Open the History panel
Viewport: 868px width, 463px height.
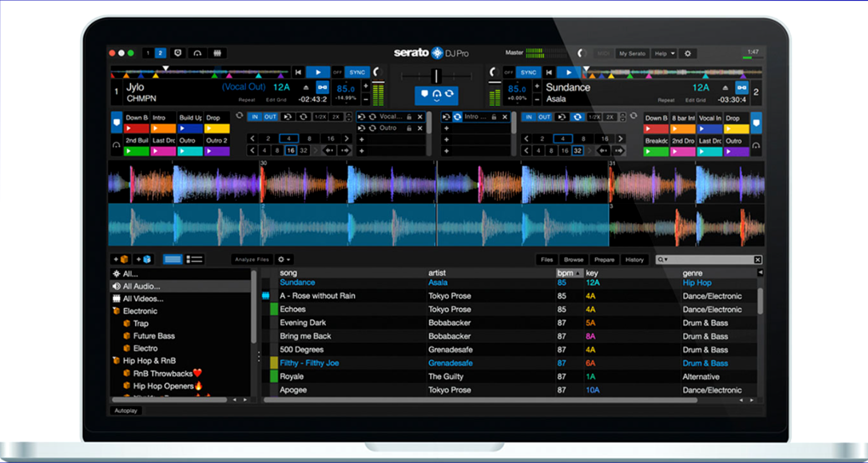(x=634, y=259)
